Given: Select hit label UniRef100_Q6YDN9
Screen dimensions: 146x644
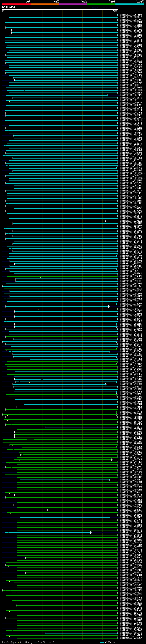Looking at the screenshot, I should click(x=131, y=615).
